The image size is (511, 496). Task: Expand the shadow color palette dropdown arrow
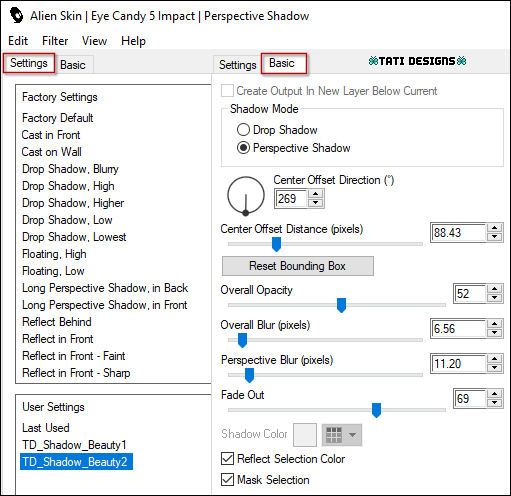tap(352, 435)
